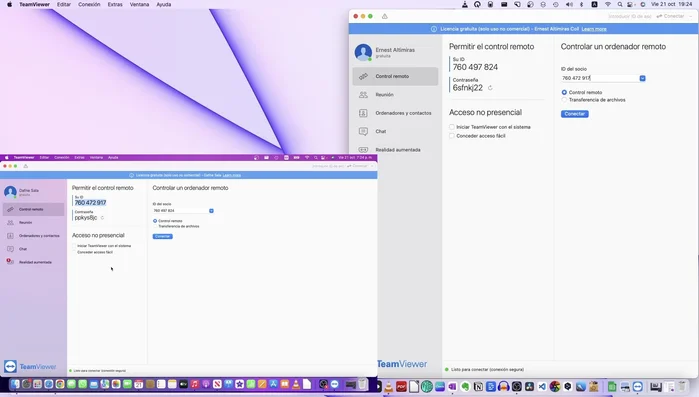Open the Apple menu
Screen dimensions: 699x397
click(9, 4)
